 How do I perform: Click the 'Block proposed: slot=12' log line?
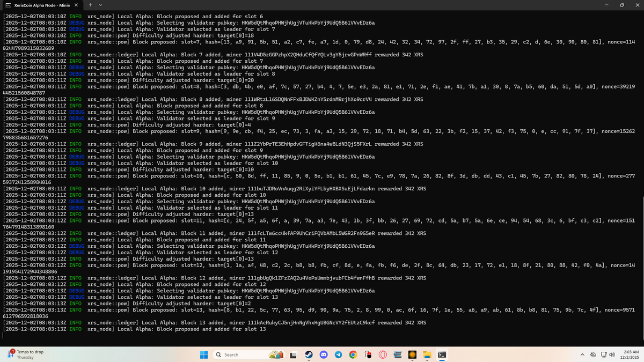pyautogui.click(x=319, y=265)
